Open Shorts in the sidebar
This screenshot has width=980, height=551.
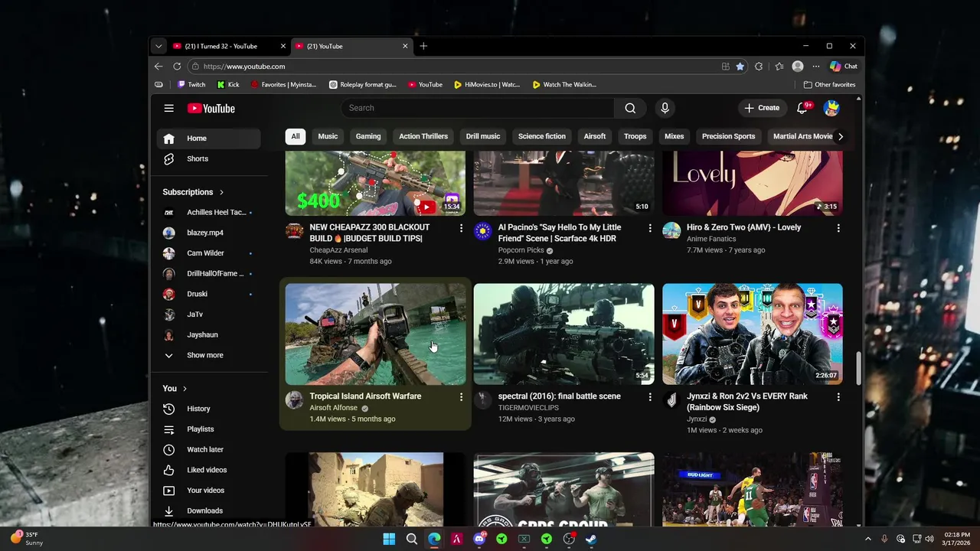click(x=209, y=158)
